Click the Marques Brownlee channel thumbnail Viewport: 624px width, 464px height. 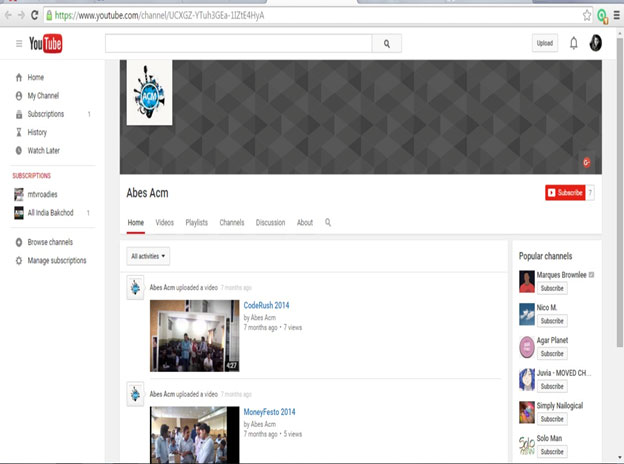click(526, 281)
